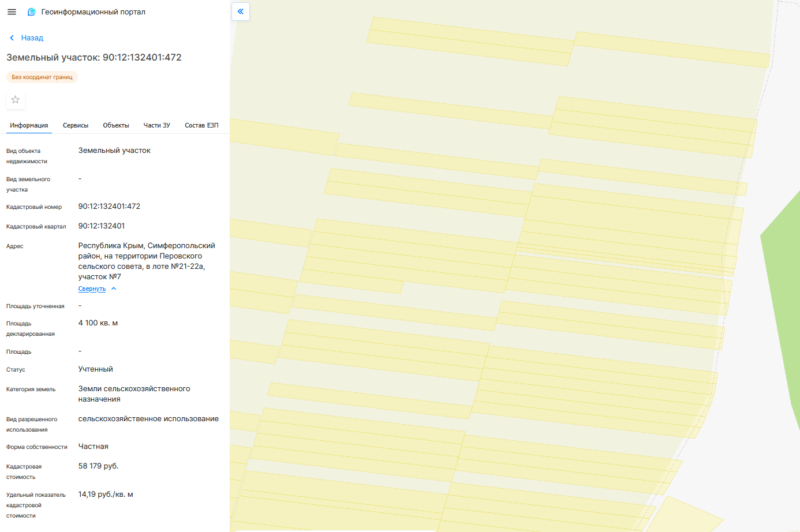Click the Геоинформационный портал logo icon

pyautogui.click(x=32, y=12)
